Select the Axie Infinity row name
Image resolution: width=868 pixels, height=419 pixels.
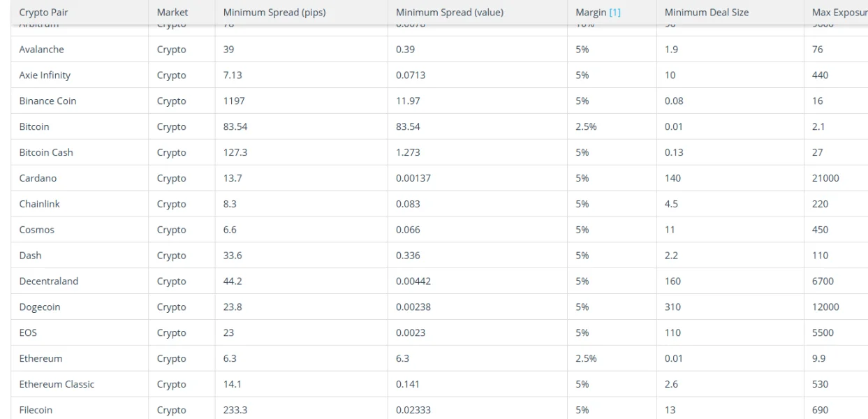45,75
